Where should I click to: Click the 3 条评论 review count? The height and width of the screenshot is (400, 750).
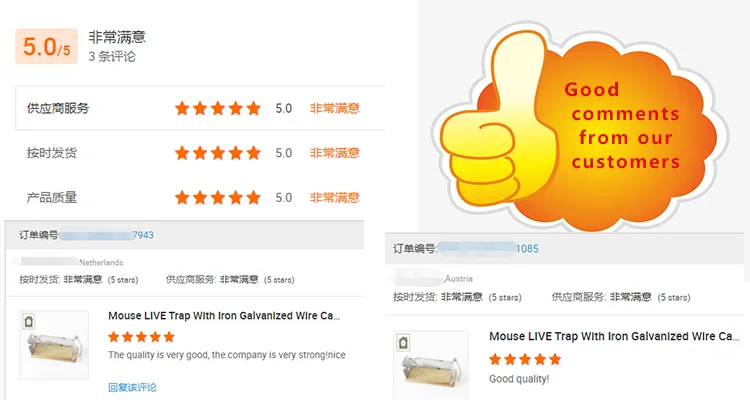(112, 56)
